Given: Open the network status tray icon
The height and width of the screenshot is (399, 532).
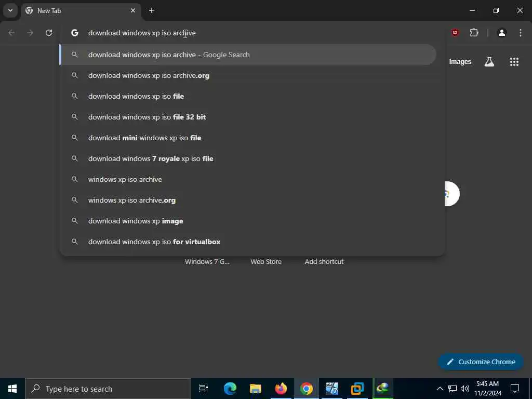Looking at the screenshot, I should (x=453, y=389).
